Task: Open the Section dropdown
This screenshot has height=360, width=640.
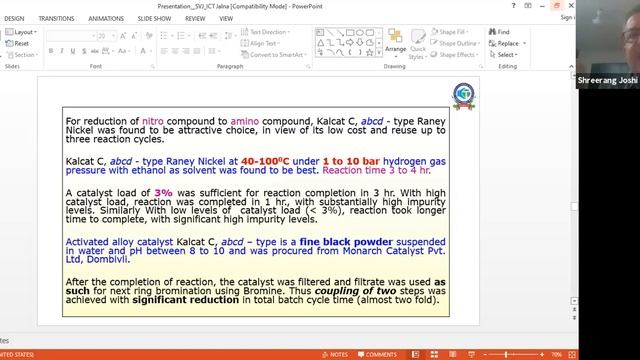Action: coord(22,55)
